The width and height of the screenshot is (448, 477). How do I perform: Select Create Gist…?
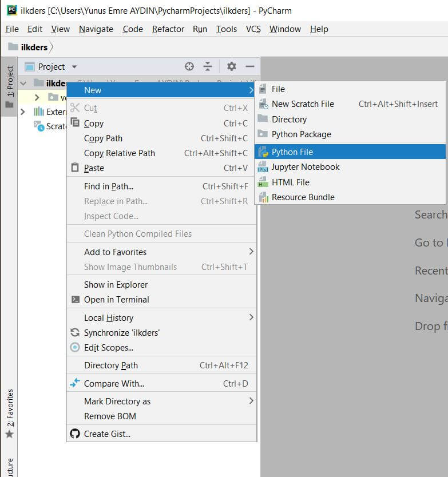(161, 434)
